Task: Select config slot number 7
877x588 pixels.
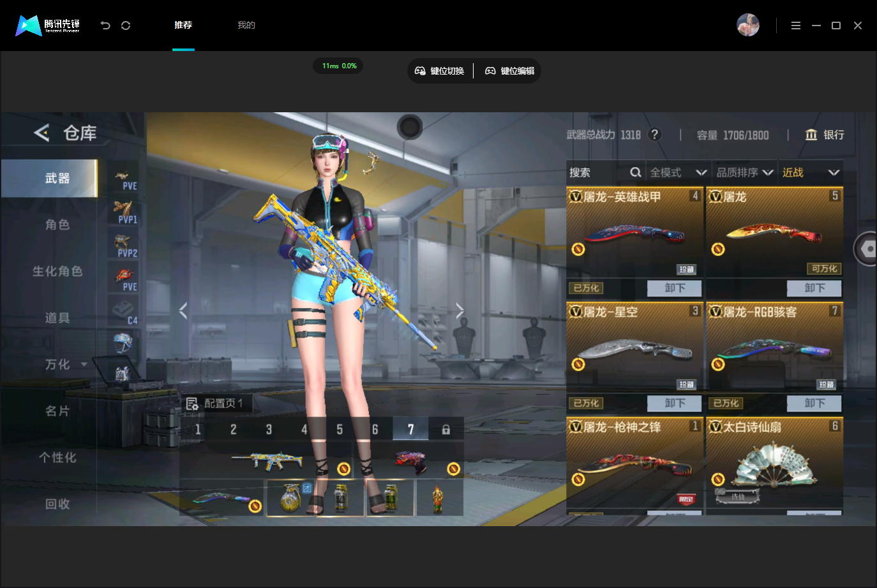Action: (x=410, y=430)
